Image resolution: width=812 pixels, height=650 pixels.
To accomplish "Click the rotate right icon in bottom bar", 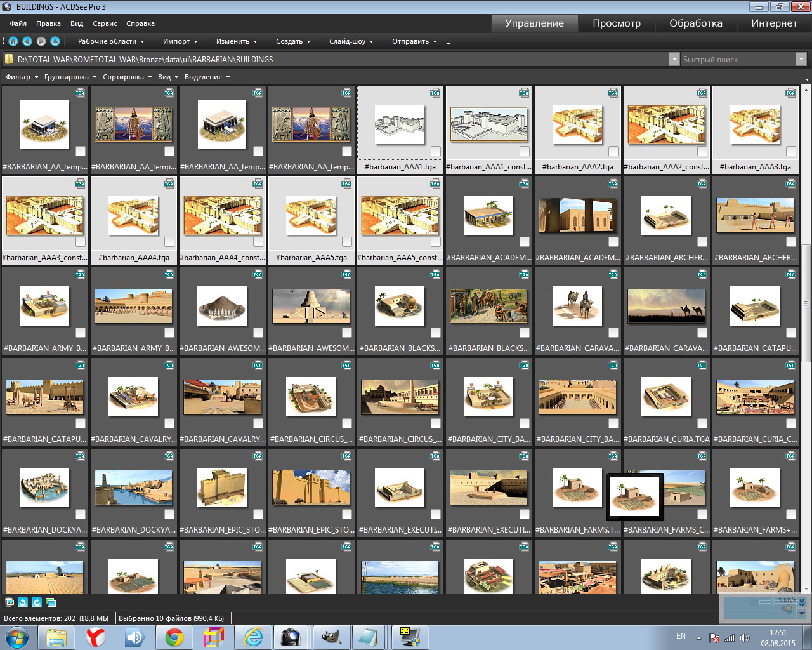I will pyautogui.click(x=37, y=602).
